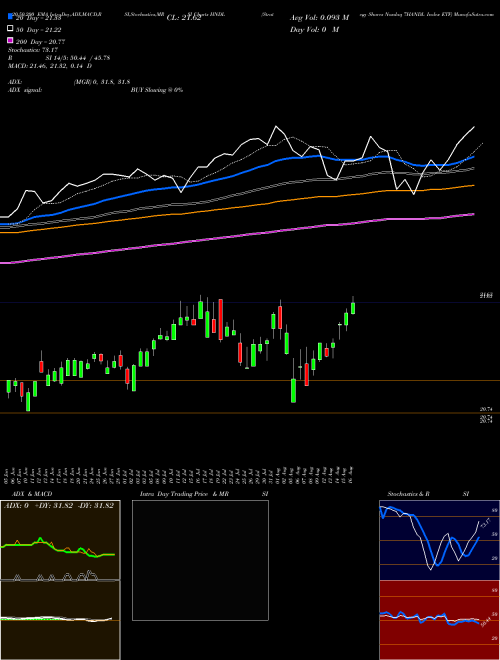Click the 73.17 value on the Stochastics chart
This screenshot has width=500, height=660.
[484, 524]
